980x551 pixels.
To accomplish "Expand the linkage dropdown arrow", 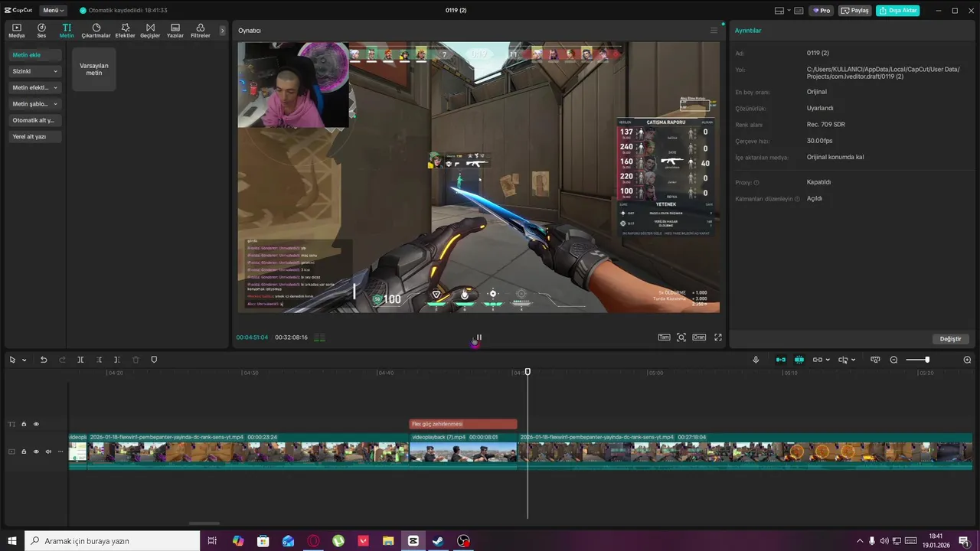I will pyautogui.click(x=828, y=360).
